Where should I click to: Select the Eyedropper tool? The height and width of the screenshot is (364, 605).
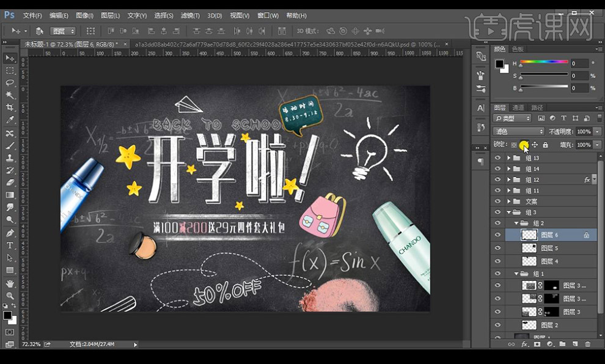(10, 120)
